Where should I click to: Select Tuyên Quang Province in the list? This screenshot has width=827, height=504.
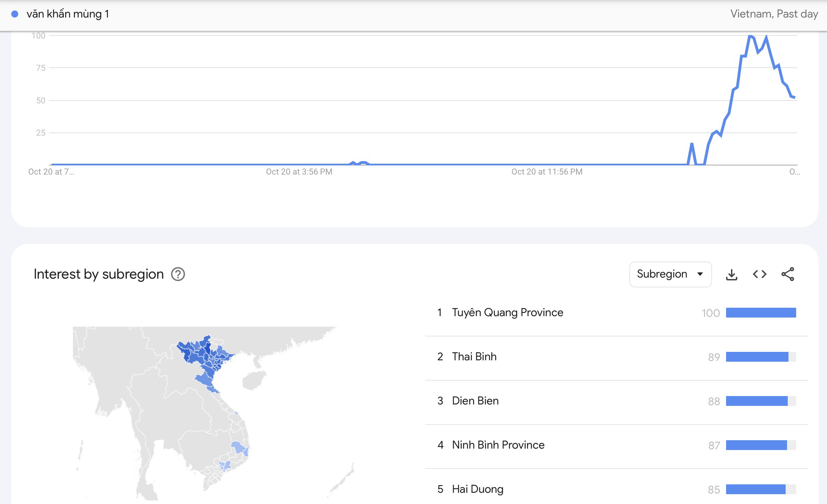pos(507,313)
